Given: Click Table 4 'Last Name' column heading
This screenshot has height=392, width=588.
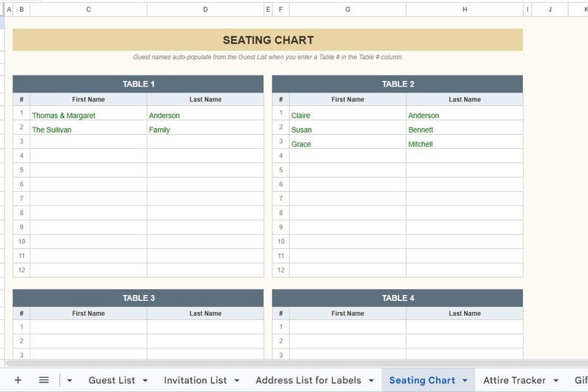Looking at the screenshot, I should tap(464, 313).
